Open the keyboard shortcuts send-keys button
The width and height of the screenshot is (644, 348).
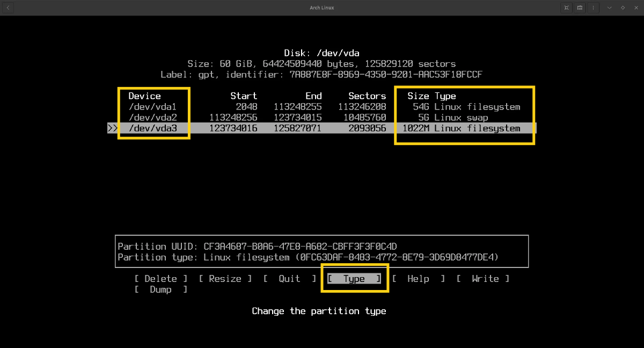coord(580,8)
